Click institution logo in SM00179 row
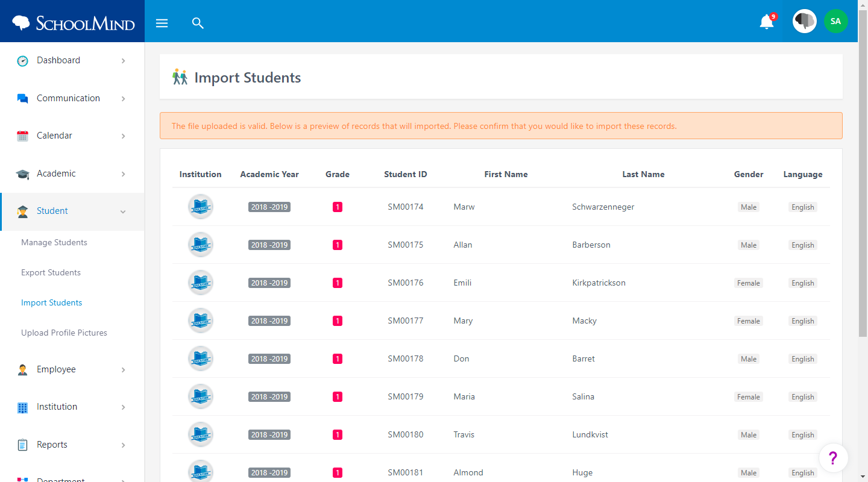 (200, 396)
